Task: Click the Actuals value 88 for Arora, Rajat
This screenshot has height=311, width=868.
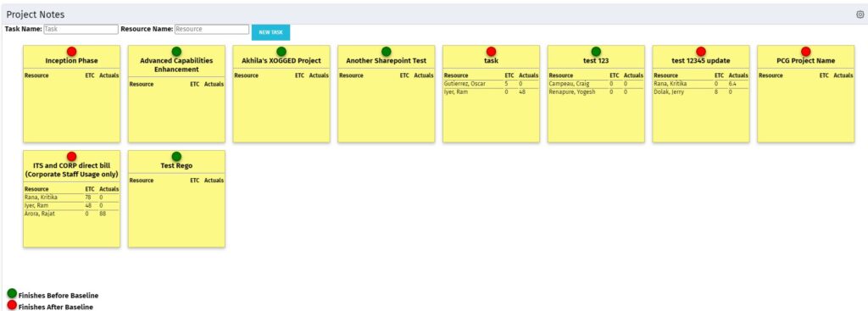Action: pyautogui.click(x=103, y=214)
